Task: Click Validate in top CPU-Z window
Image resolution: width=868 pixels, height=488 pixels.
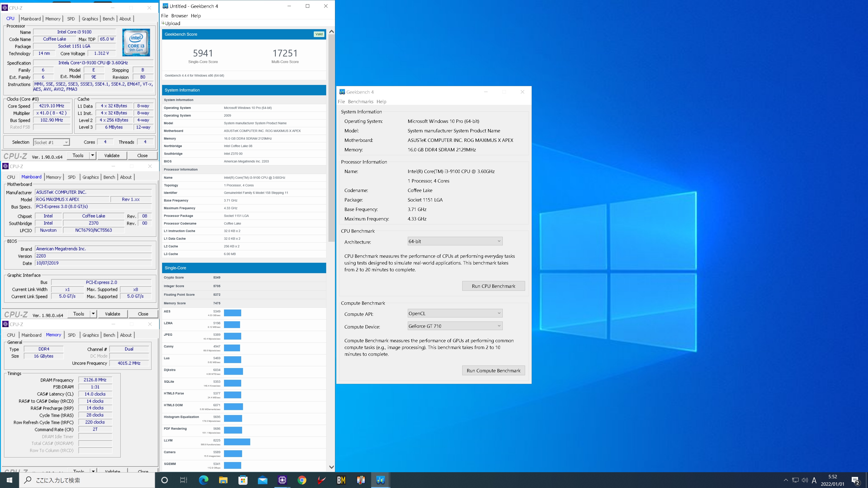Action: (112, 155)
